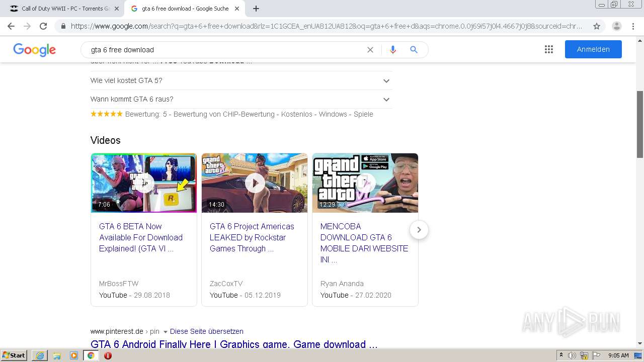Image resolution: width=644 pixels, height=362 pixels.
Task: Open Windows Explorer from taskbar
Action: [x=57, y=355]
